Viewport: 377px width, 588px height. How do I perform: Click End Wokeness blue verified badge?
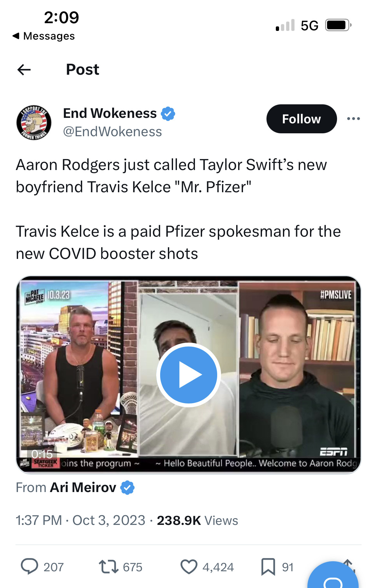168,114
